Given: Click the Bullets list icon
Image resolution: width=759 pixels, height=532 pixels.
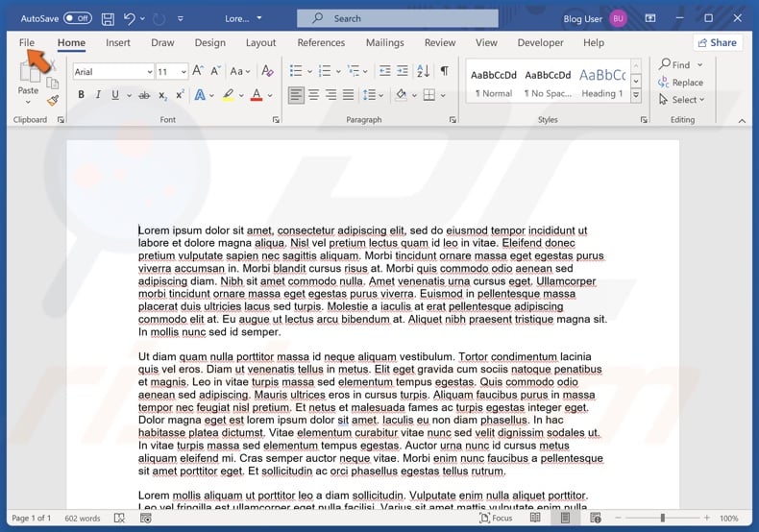Looking at the screenshot, I should pyautogui.click(x=296, y=71).
